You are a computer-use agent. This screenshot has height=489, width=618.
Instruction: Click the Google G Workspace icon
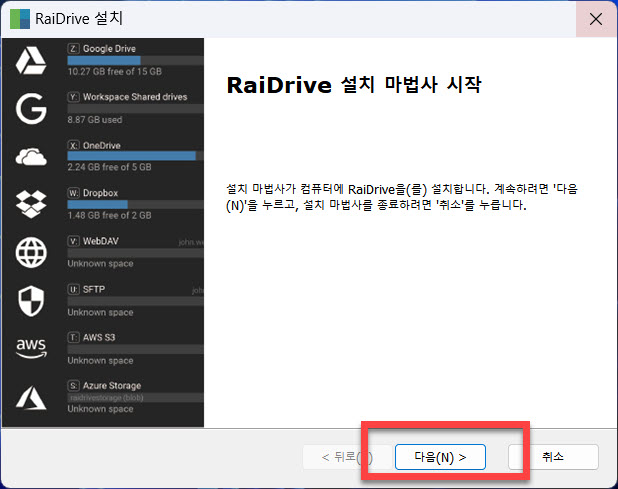click(31, 109)
